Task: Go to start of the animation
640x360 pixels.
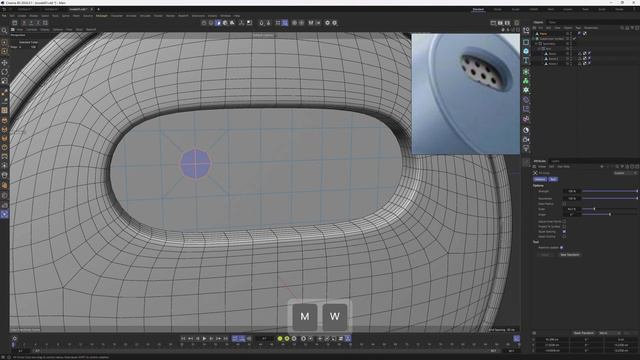Action: point(183,338)
